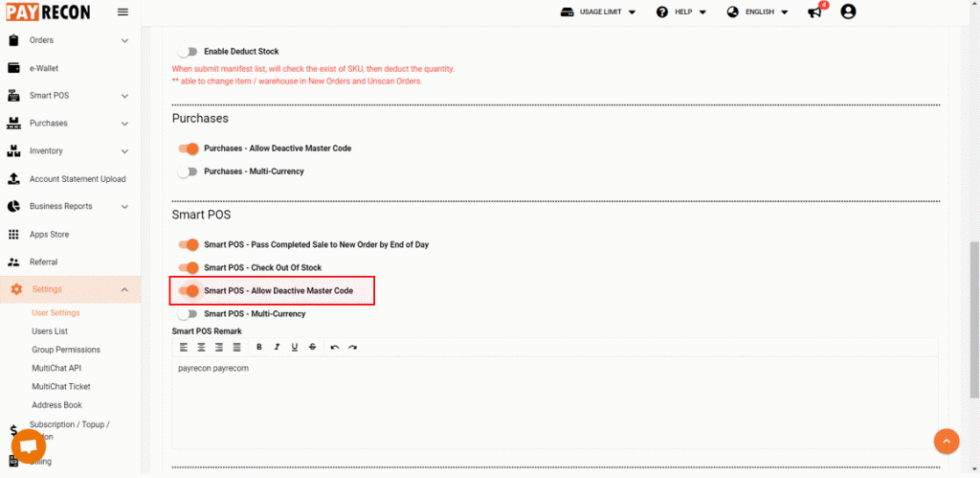Expand the Orders menu chevron
Image resolution: width=980 pixels, height=478 pixels.
[x=124, y=40]
